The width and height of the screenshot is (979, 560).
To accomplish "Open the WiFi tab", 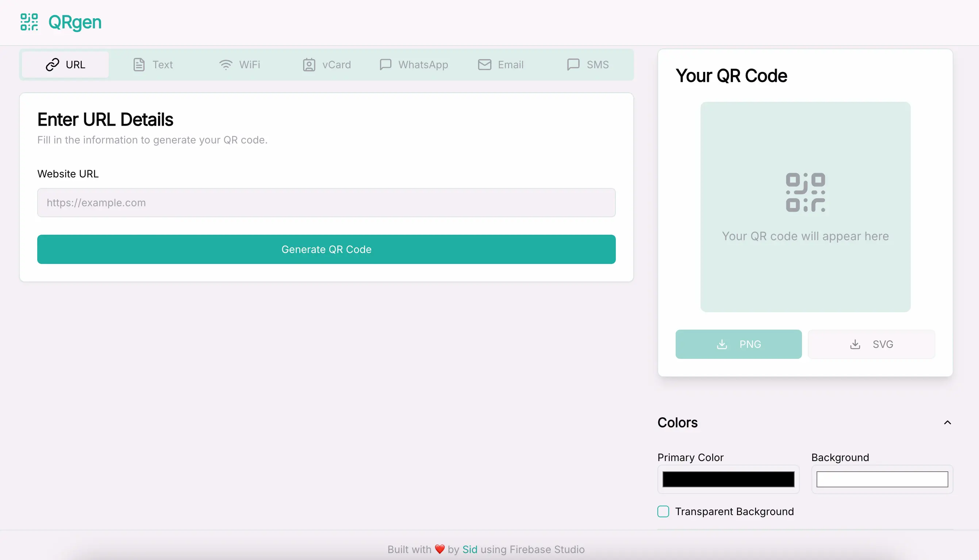I will click(x=239, y=65).
